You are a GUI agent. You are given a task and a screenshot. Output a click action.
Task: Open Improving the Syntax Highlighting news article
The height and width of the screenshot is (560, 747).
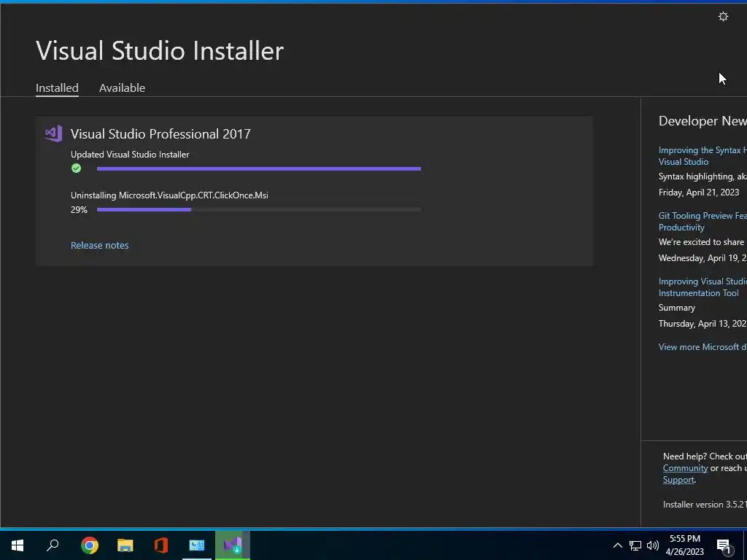(703, 156)
